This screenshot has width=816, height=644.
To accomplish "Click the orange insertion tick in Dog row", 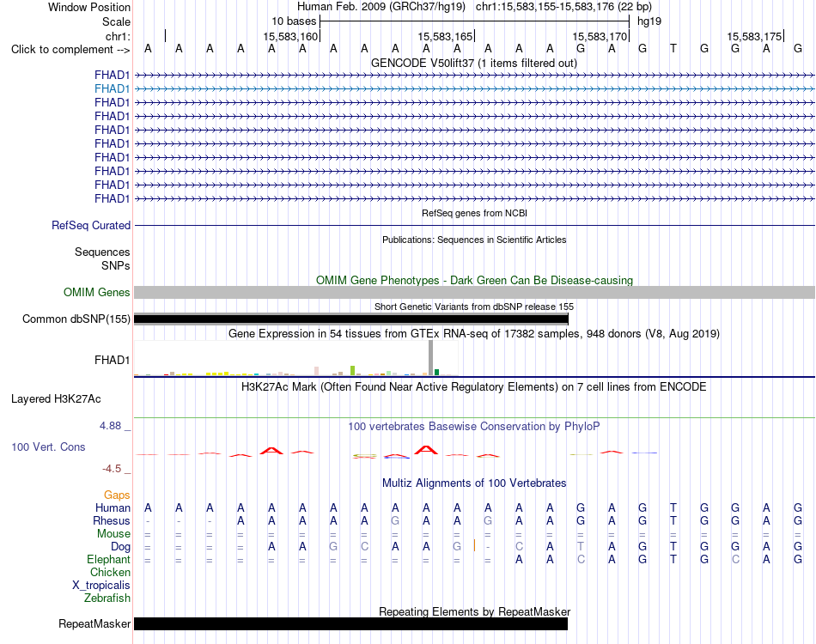I will (x=474, y=546).
